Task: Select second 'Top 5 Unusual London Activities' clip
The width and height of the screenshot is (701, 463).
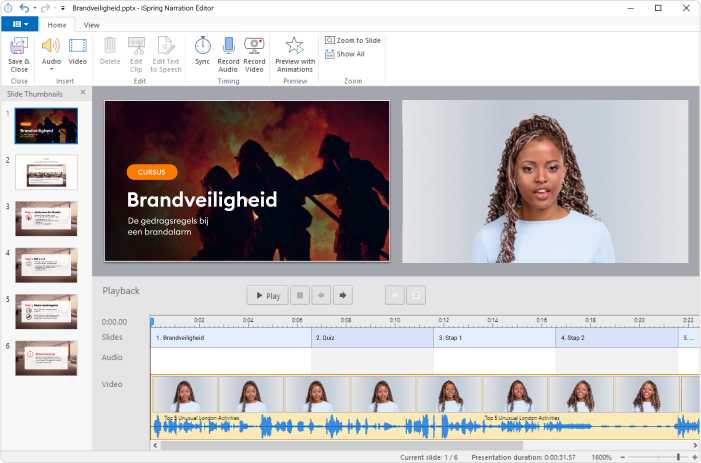Action: pyautogui.click(x=522, y=418)
